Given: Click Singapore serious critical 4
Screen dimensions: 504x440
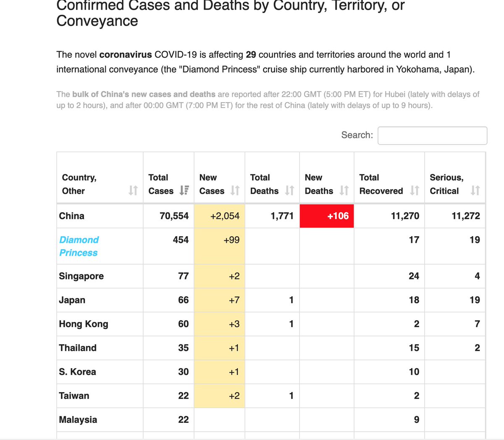Looking at the screenshot, I should tap(477, 276).
